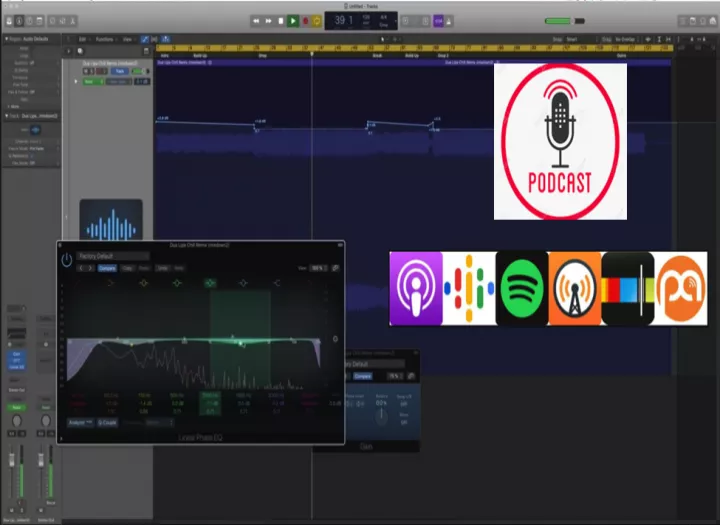Click the Rewind transport button
The image size is (720, 525).
(256, 21)
